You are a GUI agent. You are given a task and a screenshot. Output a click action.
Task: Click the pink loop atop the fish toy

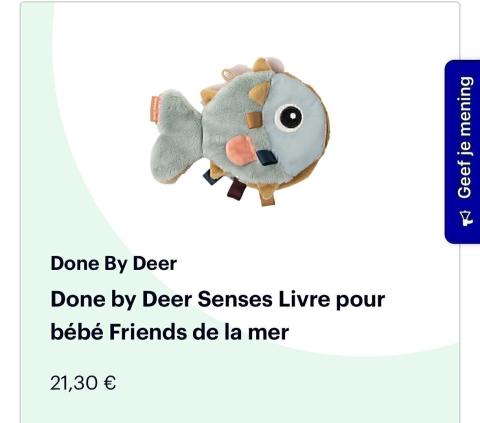(x=234, y=72)
